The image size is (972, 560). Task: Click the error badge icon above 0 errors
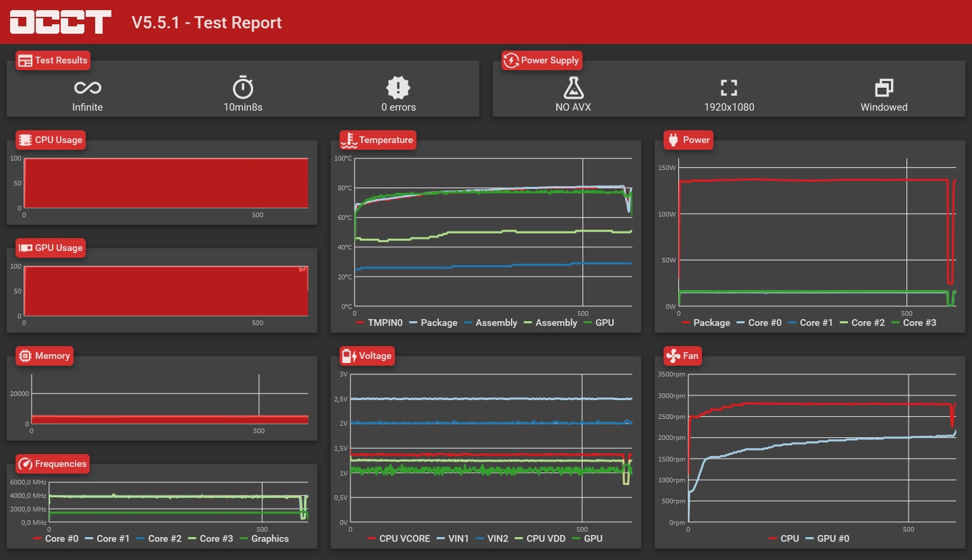398,87
